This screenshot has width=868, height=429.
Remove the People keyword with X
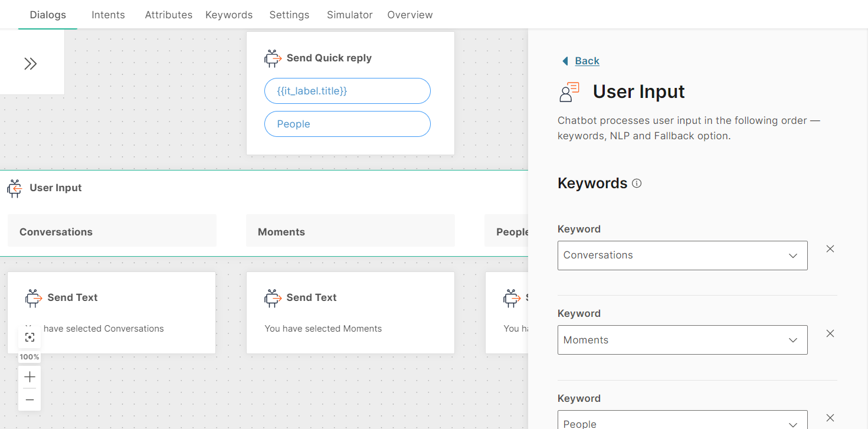[830, 418]
